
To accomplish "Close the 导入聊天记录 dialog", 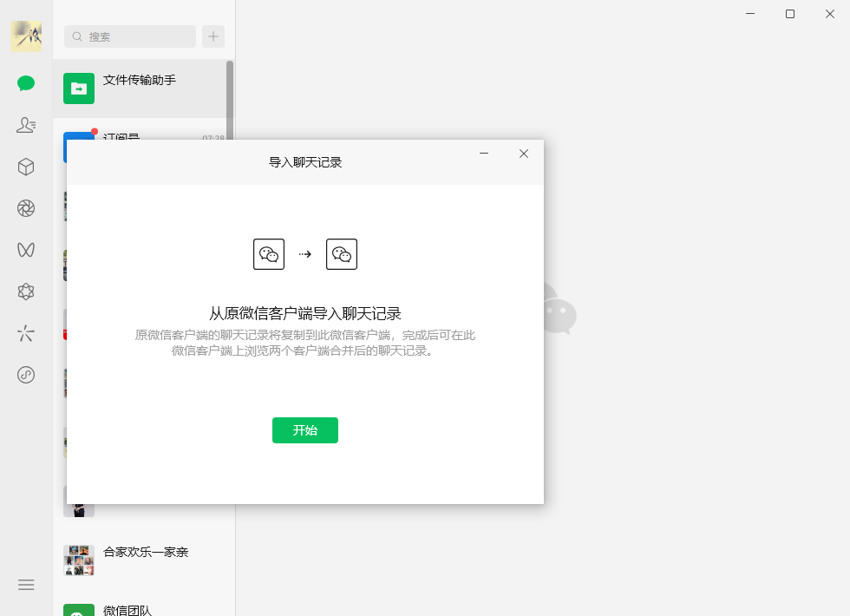I will [x=524, y=154].
